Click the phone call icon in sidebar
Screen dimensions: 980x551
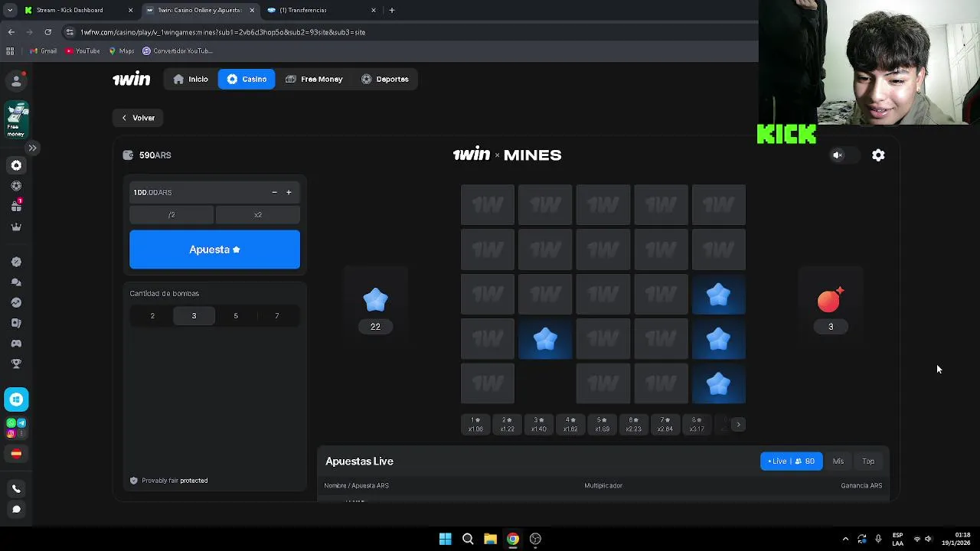pyautogui.click(x=16, y=489)
